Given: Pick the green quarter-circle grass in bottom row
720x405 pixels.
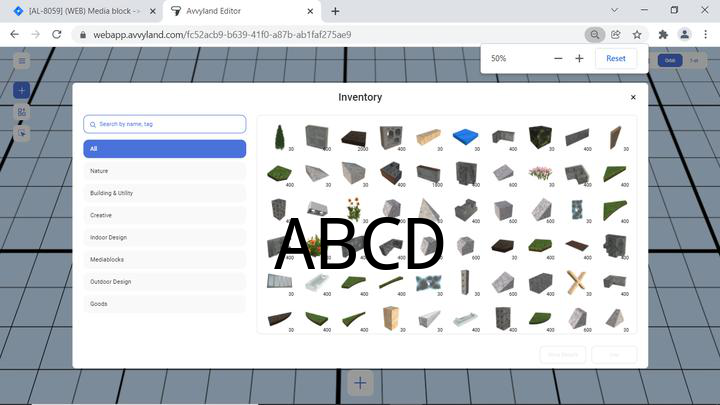Looking at the screenshot, I should click(540, 318).
